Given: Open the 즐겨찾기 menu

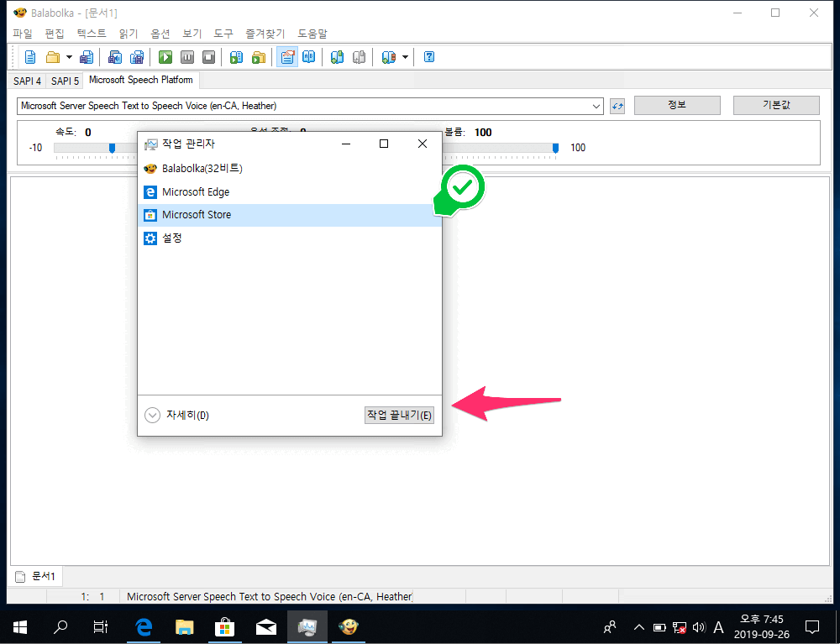Looking at the screenshot, I should point(265,34).
